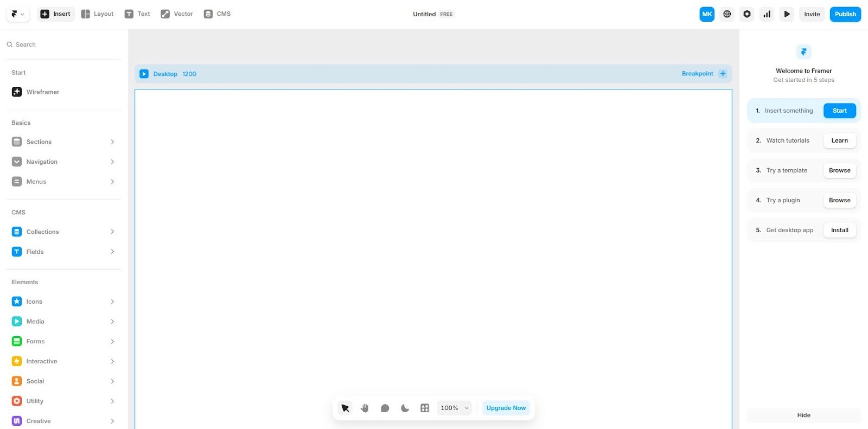Open the globe site settings icon
This screenshot has height=429, width=868.
(727, 14)
